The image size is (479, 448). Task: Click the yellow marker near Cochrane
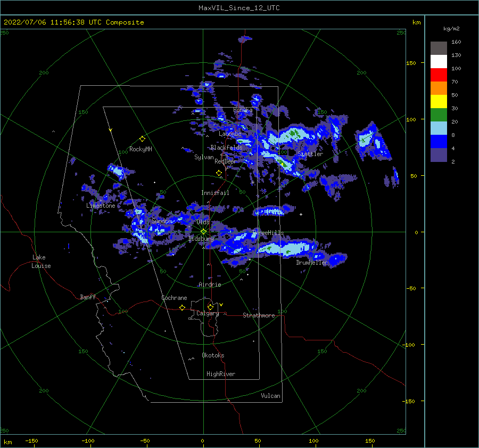[182, 307]
